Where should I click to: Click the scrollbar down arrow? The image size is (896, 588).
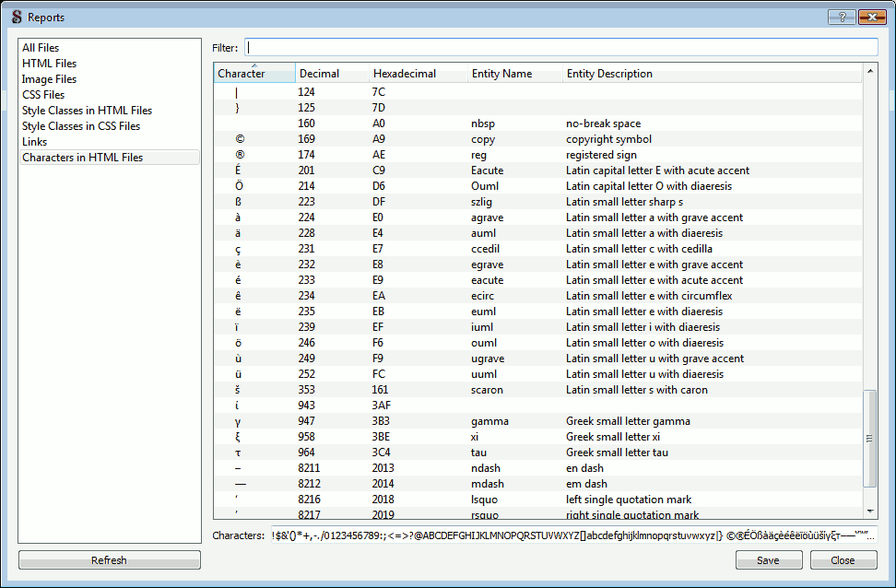point(869,511)
